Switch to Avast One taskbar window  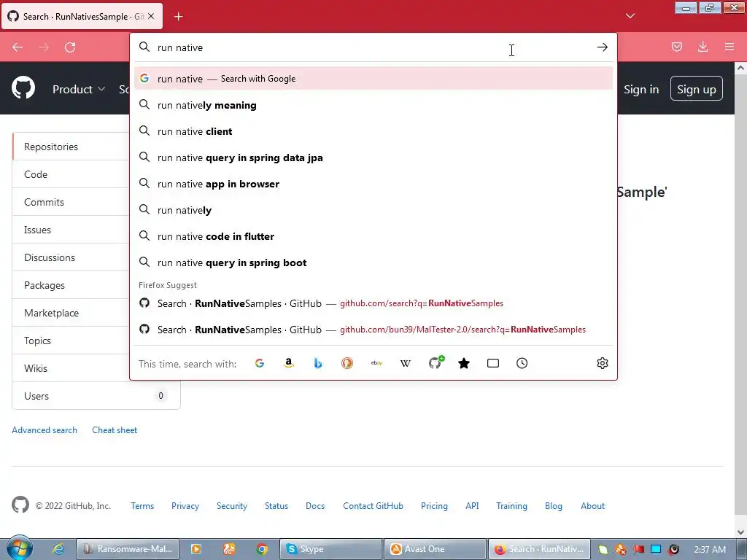435,549
